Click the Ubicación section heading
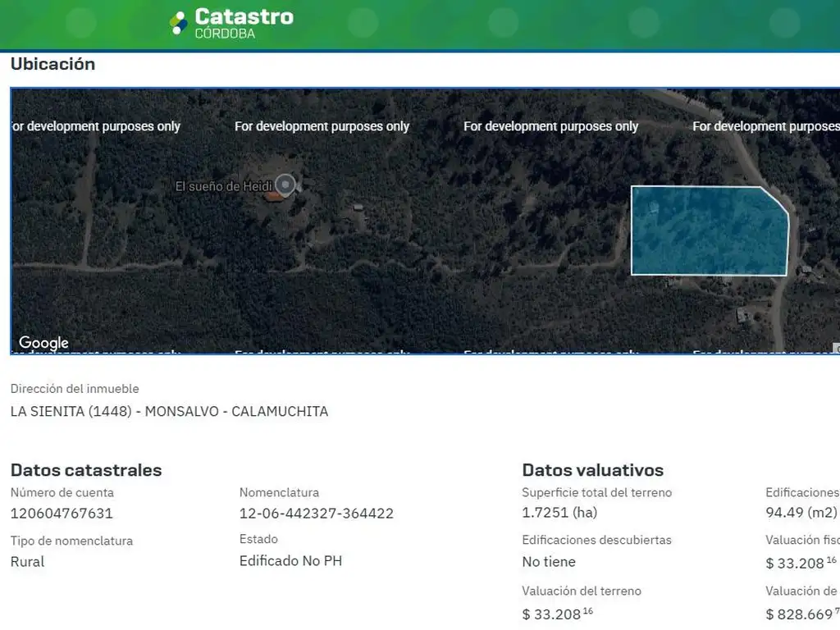This screenshot has height=630, width=840. click(52, 64)
